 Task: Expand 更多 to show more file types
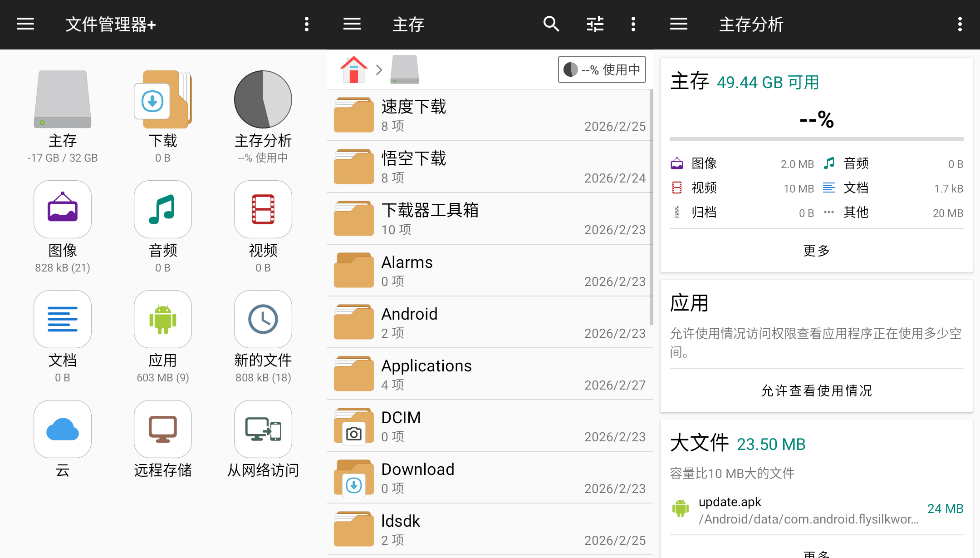point(816,250)
